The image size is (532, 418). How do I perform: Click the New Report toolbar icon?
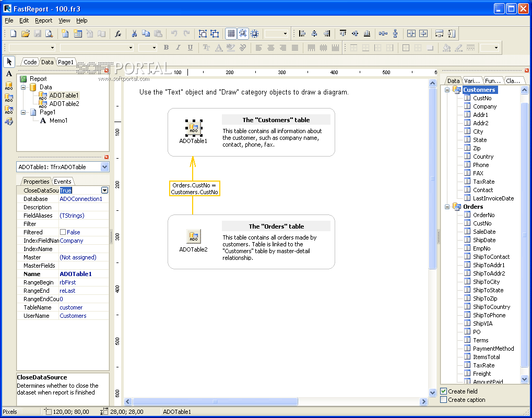13,34
